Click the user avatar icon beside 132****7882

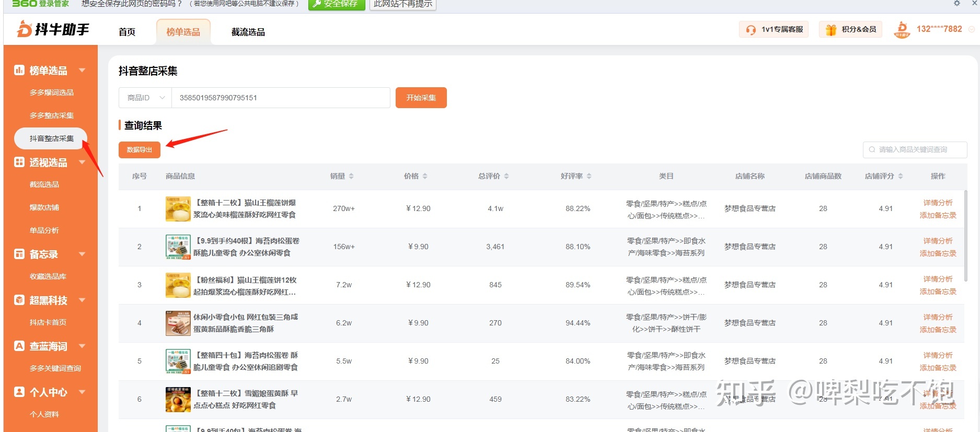pos(902,29)
